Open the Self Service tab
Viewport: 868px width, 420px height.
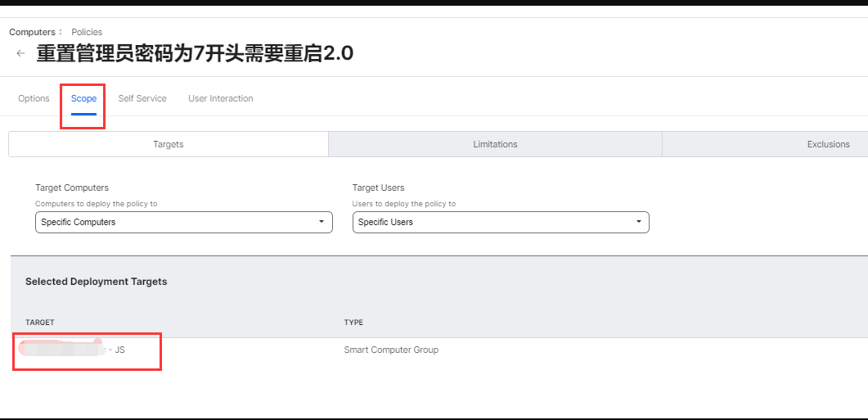point(142,98)
